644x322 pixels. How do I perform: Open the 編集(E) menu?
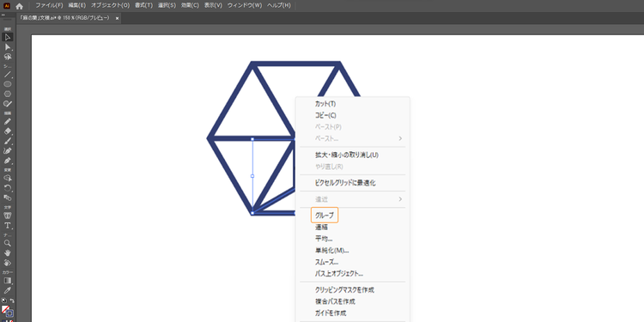pos(77,6)
